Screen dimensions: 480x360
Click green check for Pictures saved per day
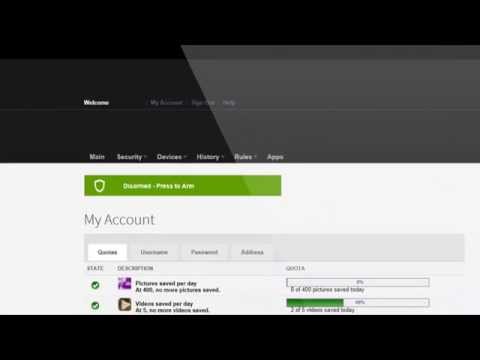[95, 285]
